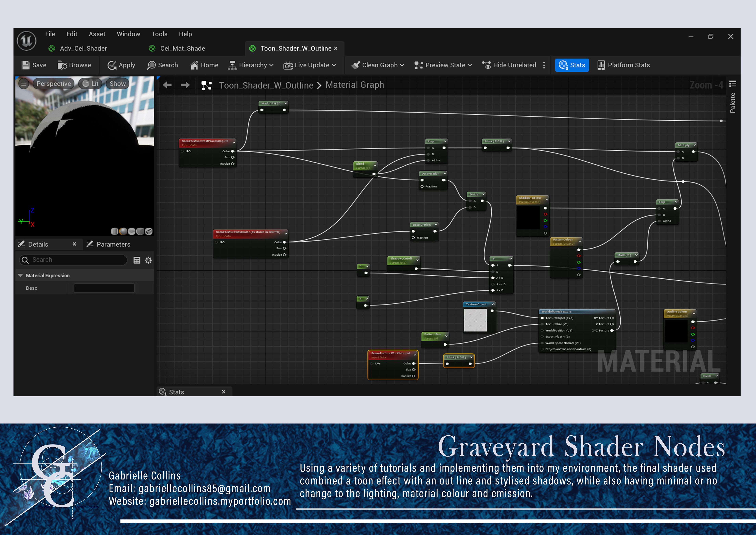Image resolution: width=756 pixels, height=535 pixels.
Task: Click the SceneTexture:WorldNormal node title
Action: pos(390,353)
